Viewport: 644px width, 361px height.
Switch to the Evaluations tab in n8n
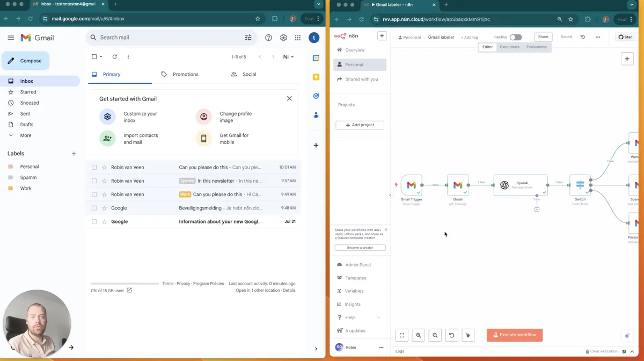tap(536, 47)
